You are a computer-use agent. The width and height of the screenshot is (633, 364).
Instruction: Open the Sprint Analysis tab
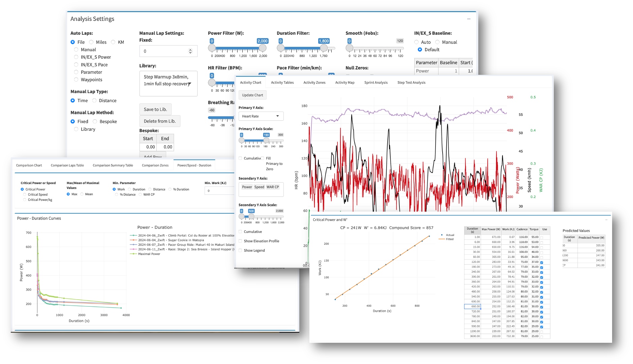click(375, 83)
